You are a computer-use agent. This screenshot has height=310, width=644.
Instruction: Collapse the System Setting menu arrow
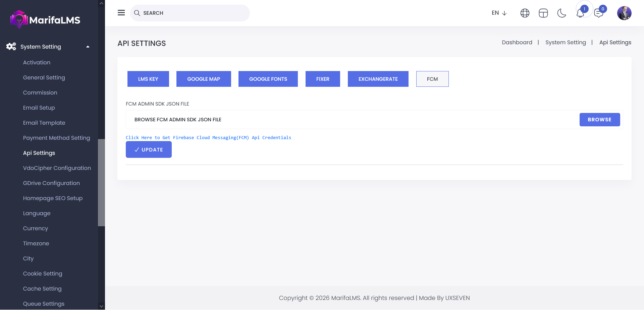click(x=88, y=47)
